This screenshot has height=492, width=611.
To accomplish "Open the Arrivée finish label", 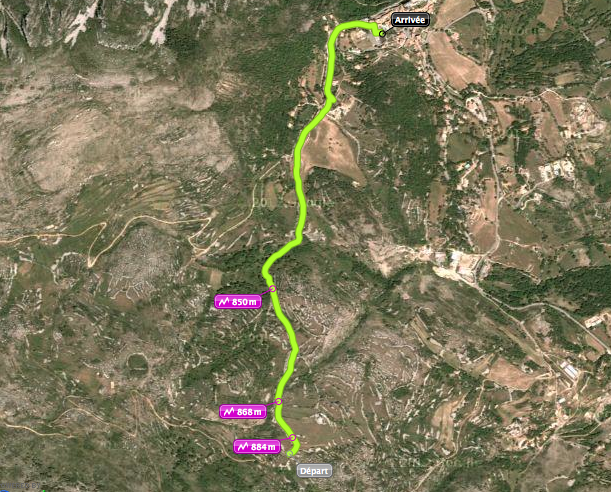I will pos(410,20).
